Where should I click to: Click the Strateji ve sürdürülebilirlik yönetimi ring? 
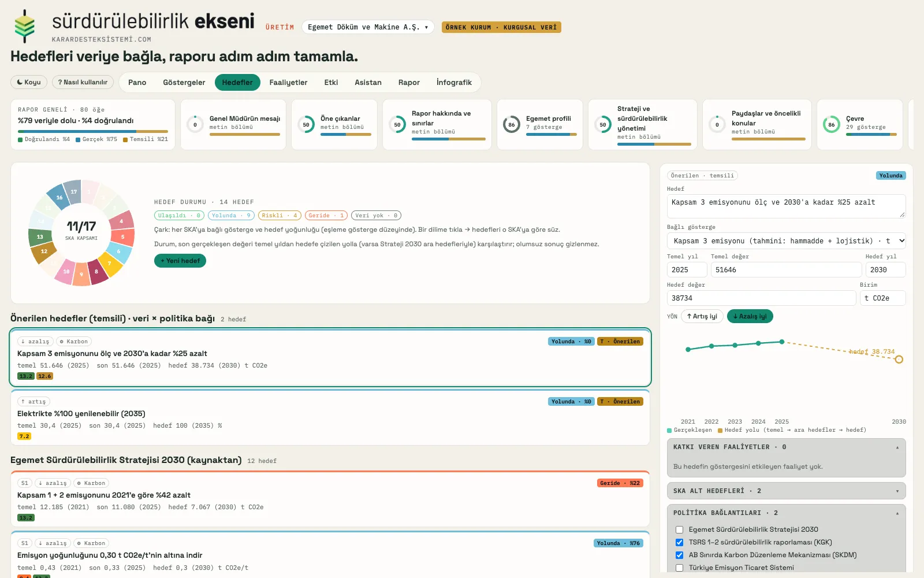[x=603, y=124]
